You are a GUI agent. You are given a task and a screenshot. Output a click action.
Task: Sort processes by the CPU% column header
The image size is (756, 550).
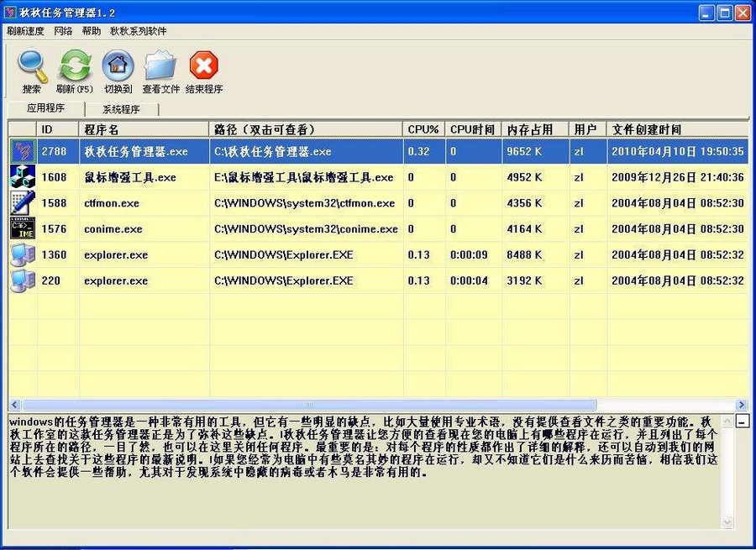click(423, 129)
